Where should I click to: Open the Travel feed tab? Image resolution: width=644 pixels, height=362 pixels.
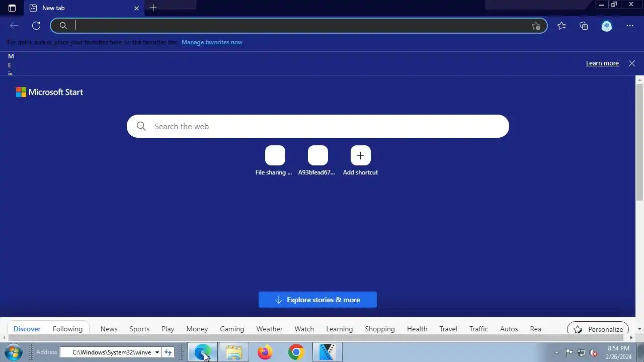[x=448, y=329]
